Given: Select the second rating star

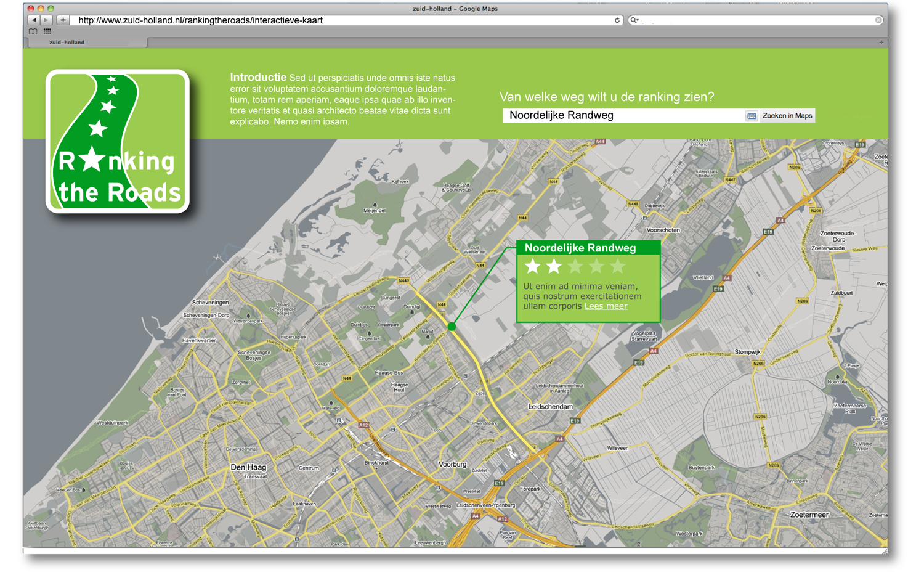Looking at the screenshot, I should 554,266.
